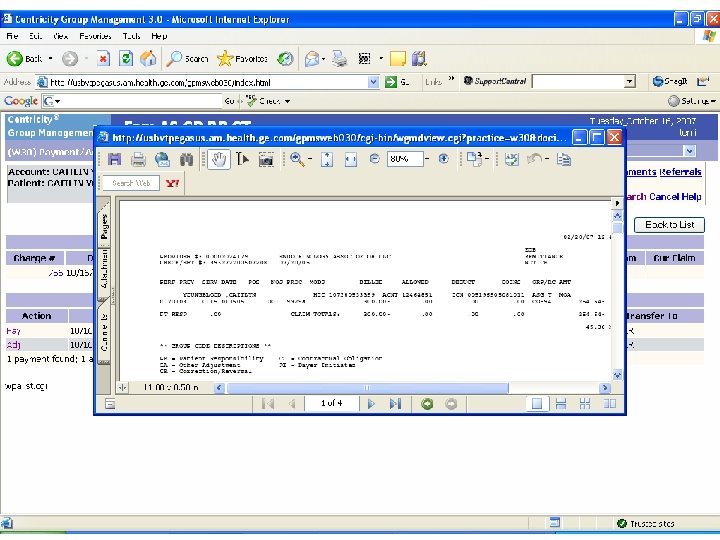Image resolution: width=720 pixels, height=540 pixels.
Task: Open the forms review icon in PDF toolbar
Action: [511, 159]
